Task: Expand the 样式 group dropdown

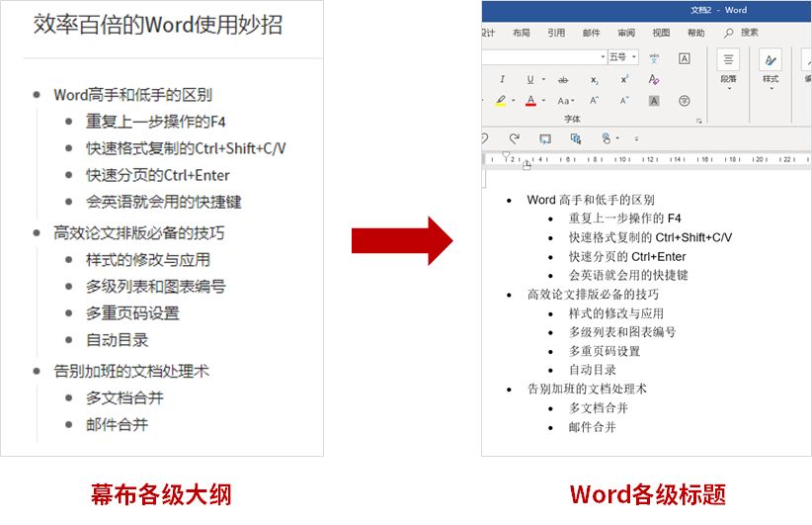Action: 771,89
